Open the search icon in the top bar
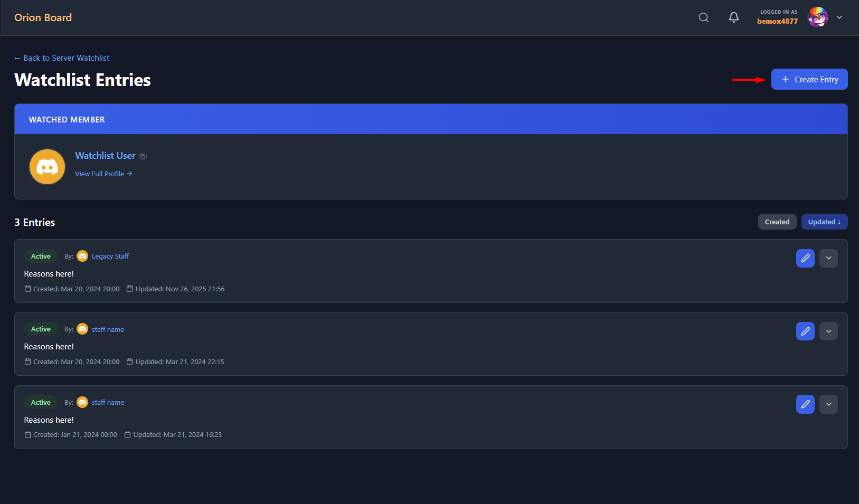 coord(704,17)
